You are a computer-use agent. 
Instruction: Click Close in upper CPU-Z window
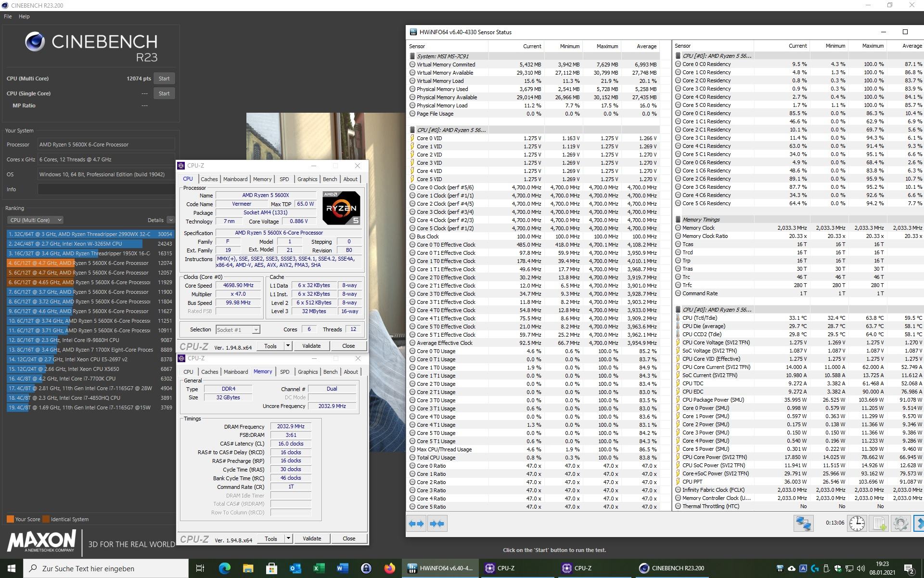coord(348,346)
